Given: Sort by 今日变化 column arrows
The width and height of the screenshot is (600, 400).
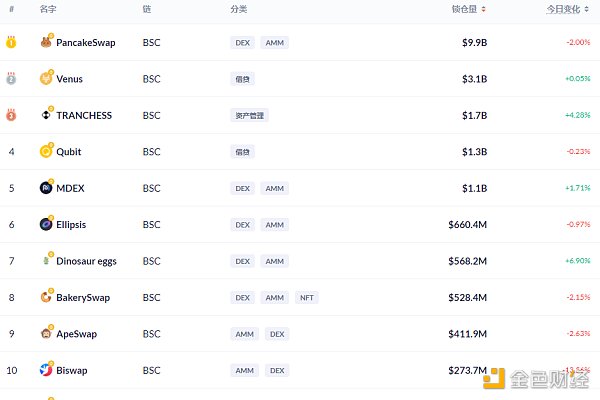Looking at the screenshot, I should pyautogui.click(x=586, y=9).
